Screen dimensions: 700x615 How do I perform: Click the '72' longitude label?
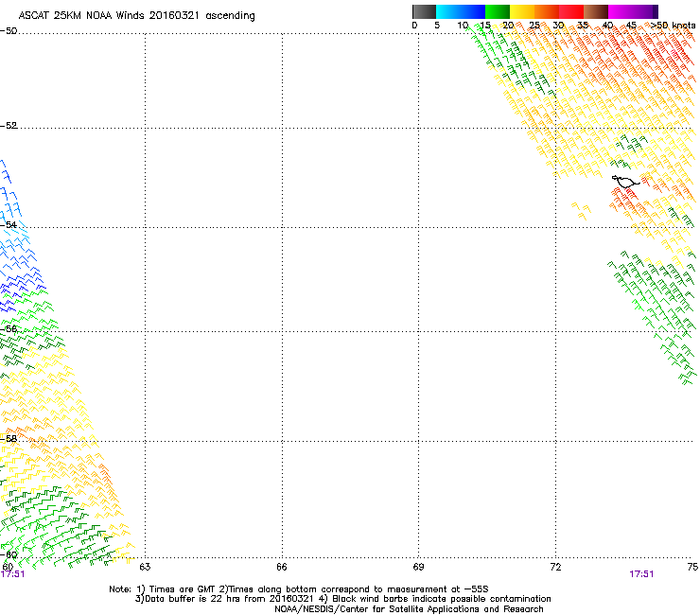coord(556,567)
